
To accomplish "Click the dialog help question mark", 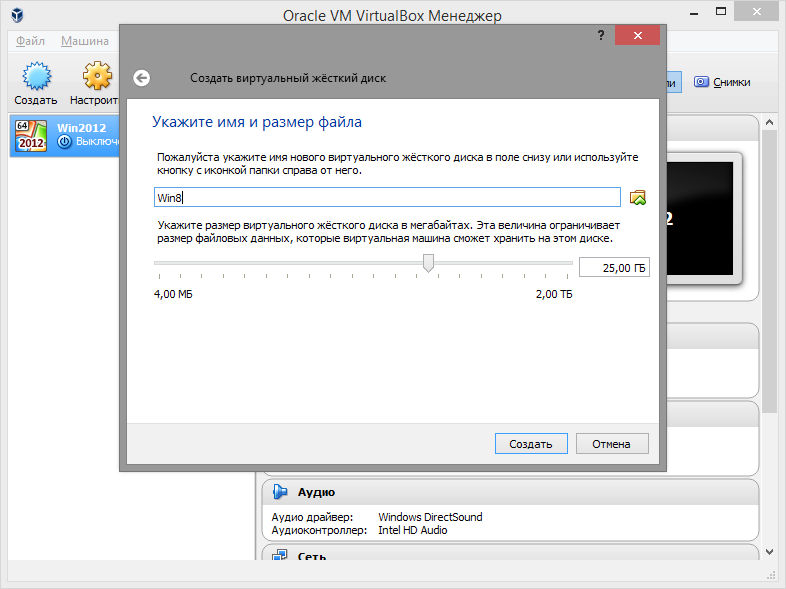I will (x=601, y=35).
